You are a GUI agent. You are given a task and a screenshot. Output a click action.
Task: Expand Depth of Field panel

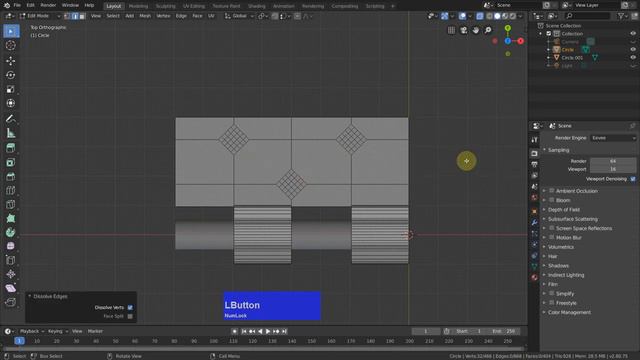563,210
